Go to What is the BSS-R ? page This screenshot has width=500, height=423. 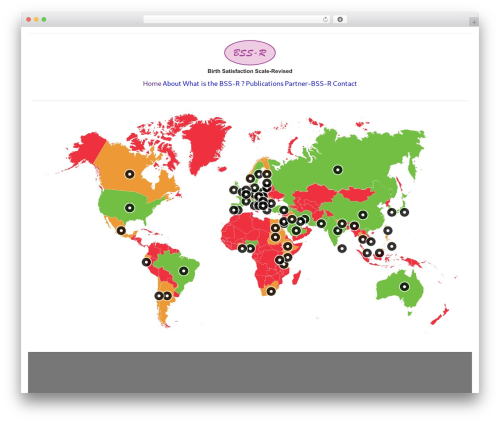tap(213, 84)
